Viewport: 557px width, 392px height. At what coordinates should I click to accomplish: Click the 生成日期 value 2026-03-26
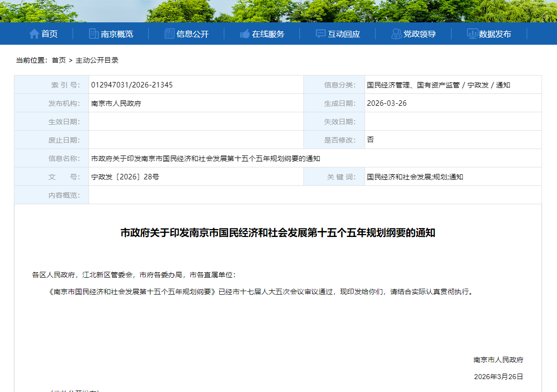(383, 103)
